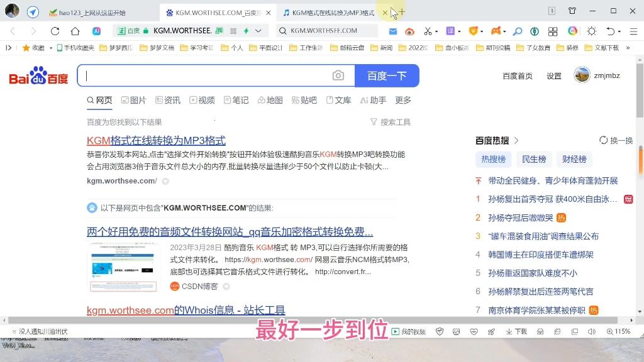The image size is (644, 362).
Task: Open hot search 孙杨夺冠后嗷嗷哭
Action: [x=520, y=217]
